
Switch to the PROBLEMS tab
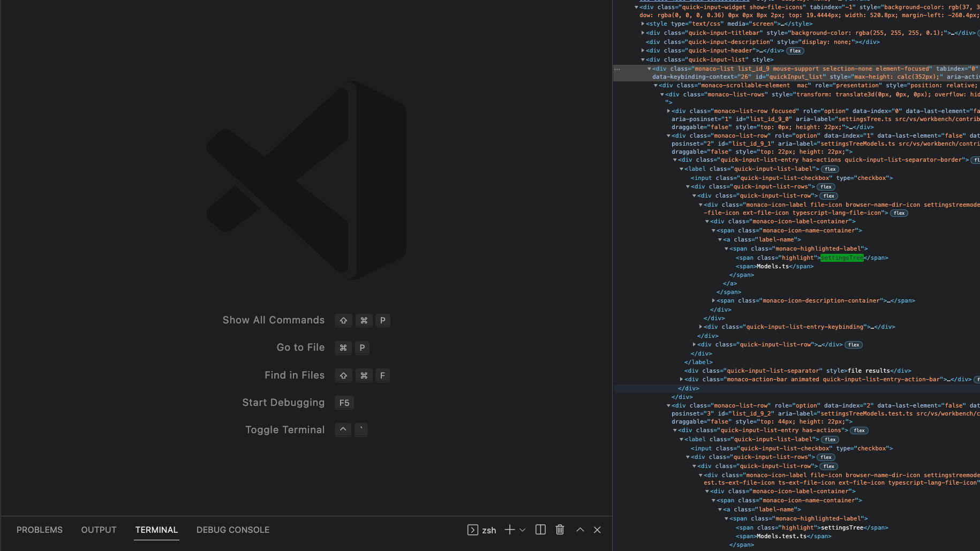tap(39, 530)
